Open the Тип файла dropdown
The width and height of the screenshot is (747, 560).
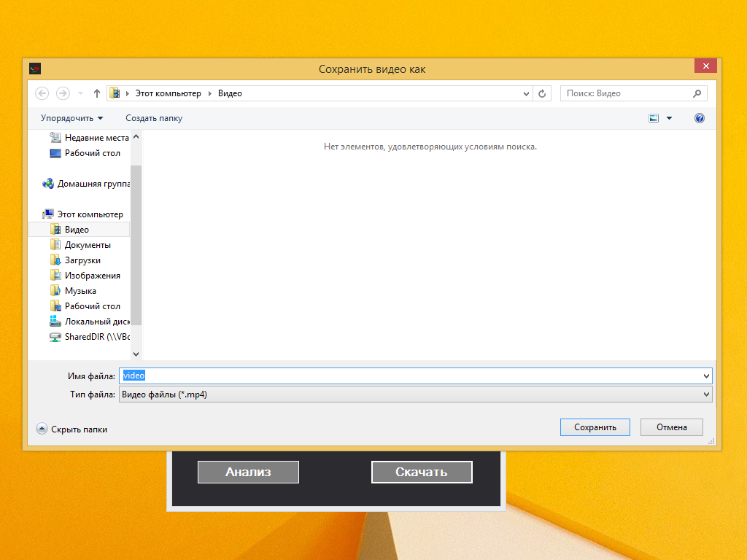[x=415, y=394]
